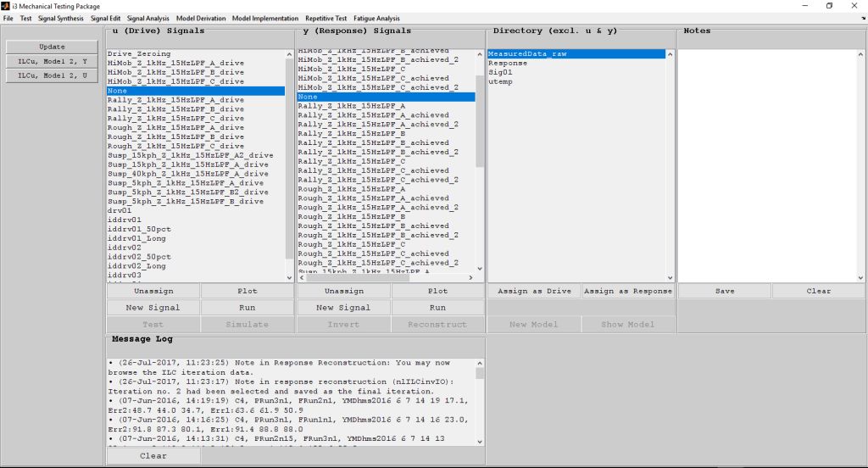Screen dimensions: 868x468
Task: Click the Assign as Response button
Action: click(x=628, y=291)
